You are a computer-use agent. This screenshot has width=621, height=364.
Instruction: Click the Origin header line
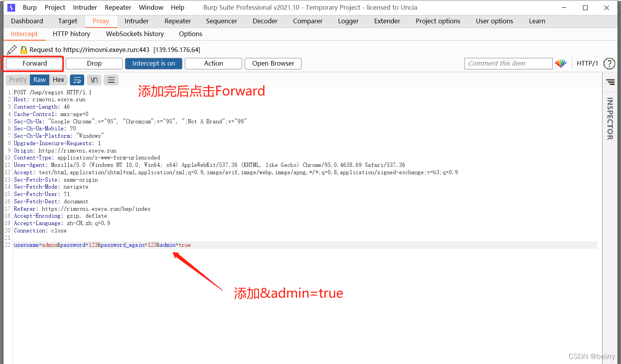pos(65,151)
